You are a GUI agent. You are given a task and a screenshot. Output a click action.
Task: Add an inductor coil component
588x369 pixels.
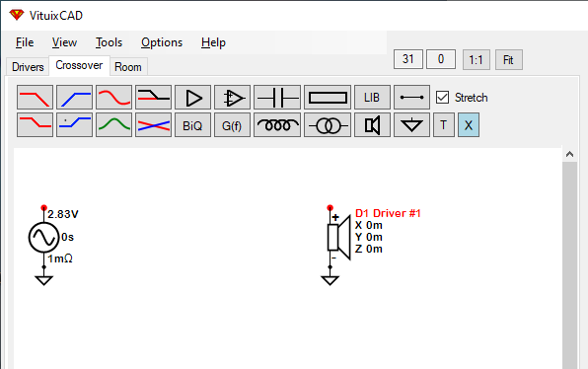(x=277, y=125)
